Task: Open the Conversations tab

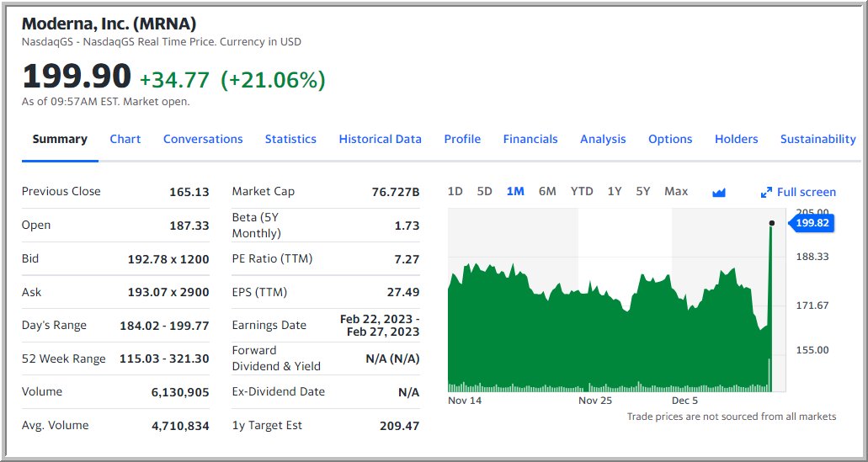Action: [203, 140]
